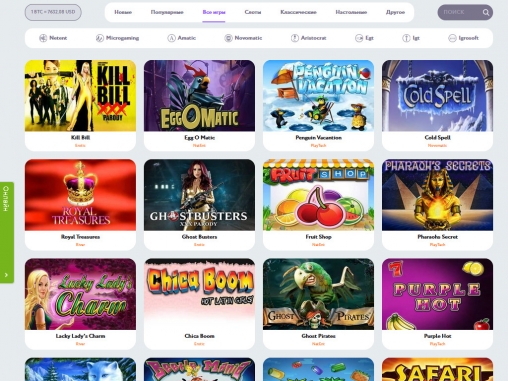Focus the Поиск search field
Viewport: 508px width, 381px height.
[460, 12]
